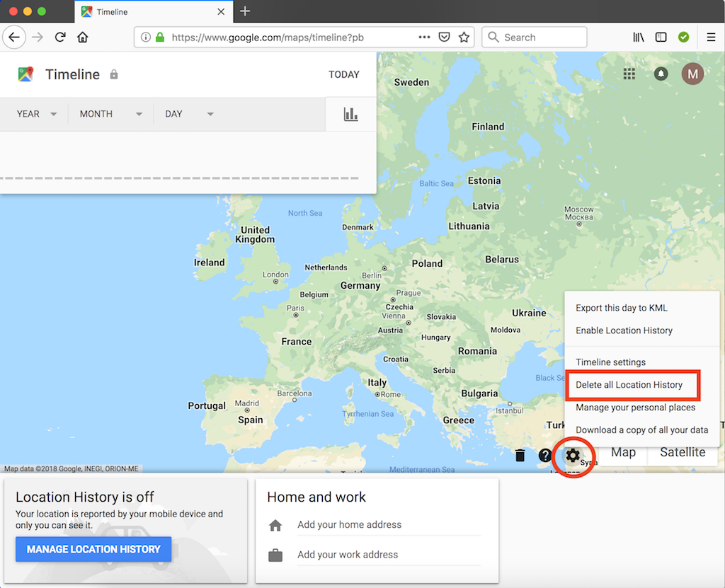Screen dimensions: 725x588
Task: Expand the MONTH dropdown
Action: point(110,114)
